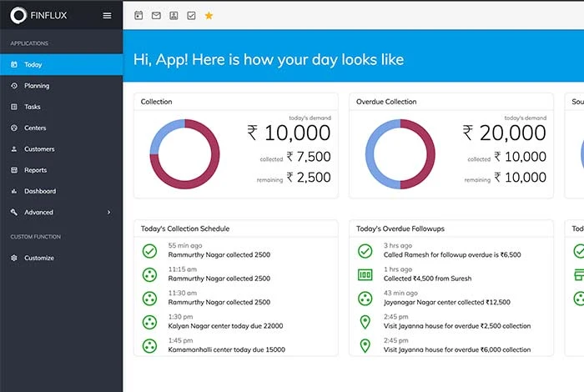584x392 pixels.
Task: Select the ₹ 20,000 today's demand value
Action: [504, 133]
